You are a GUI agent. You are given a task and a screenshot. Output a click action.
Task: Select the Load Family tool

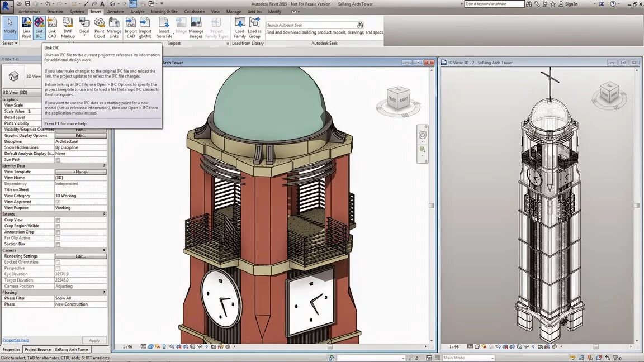tap(240, 27)
